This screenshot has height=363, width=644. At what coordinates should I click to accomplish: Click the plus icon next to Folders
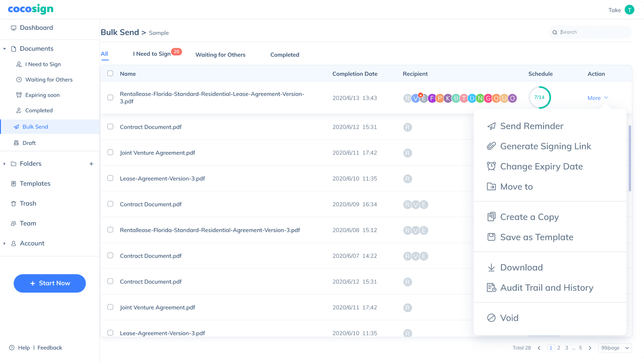[91, 164]
